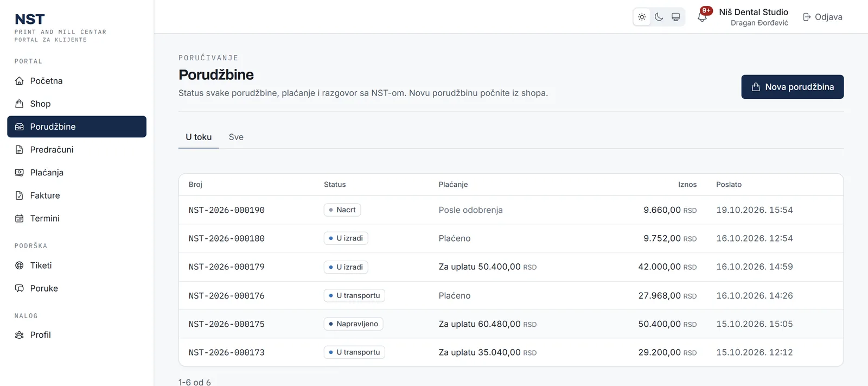Open notifications bell with 9+ badge
Viewport: 868px width, 386px height.
[703, 16]
